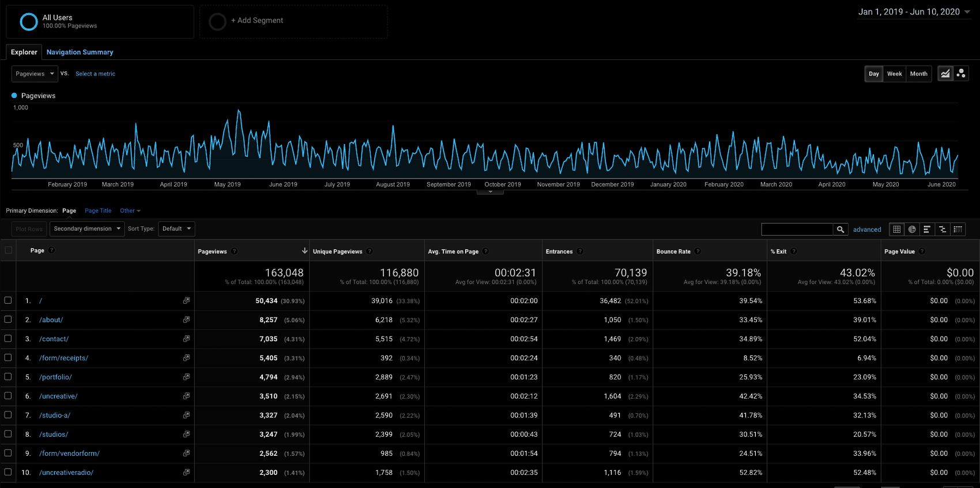The width and height of the screenshot is (980, 488).
Task: Select the Explorer tab
Action: click(x=24, y=52)
